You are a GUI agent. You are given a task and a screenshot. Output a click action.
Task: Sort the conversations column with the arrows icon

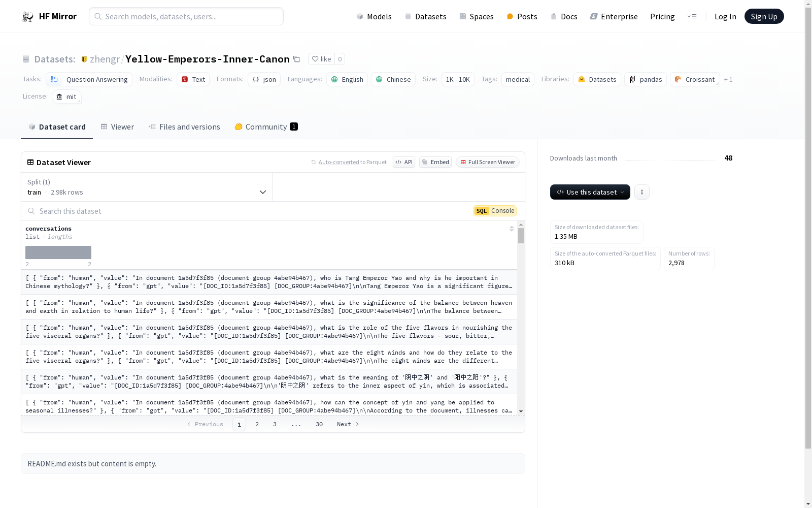pyautogui.click(x=512, y=229)
